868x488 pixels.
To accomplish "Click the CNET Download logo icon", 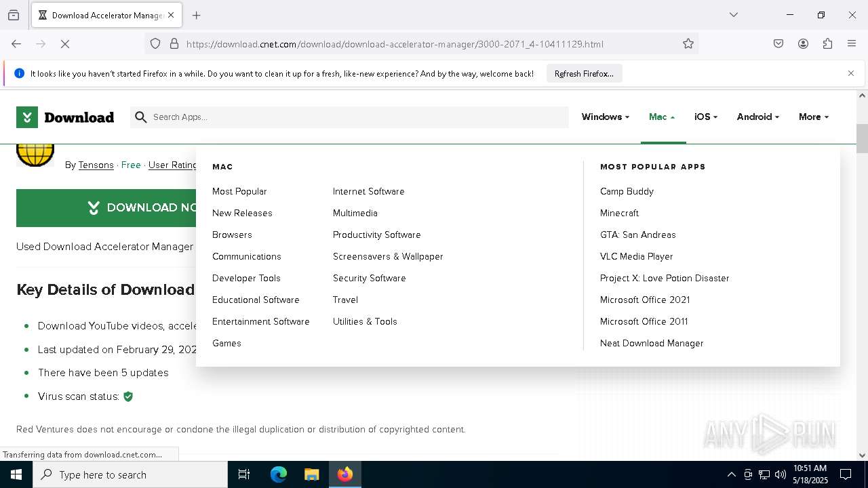I will tap(27, 117).
